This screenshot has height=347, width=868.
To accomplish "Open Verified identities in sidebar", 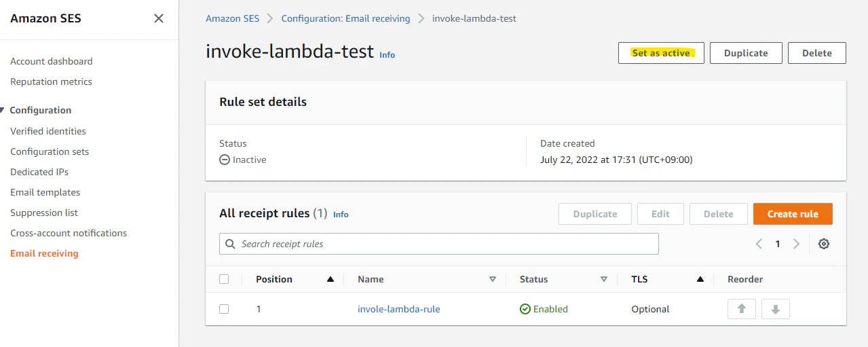I will click(x=48, y=131).
